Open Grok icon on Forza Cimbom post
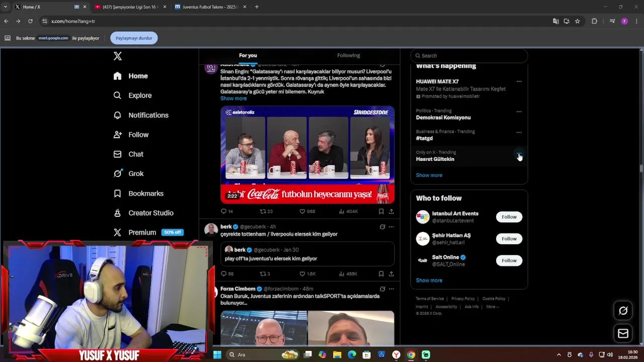Screen dimensions: 644x362 coord(382,289)
